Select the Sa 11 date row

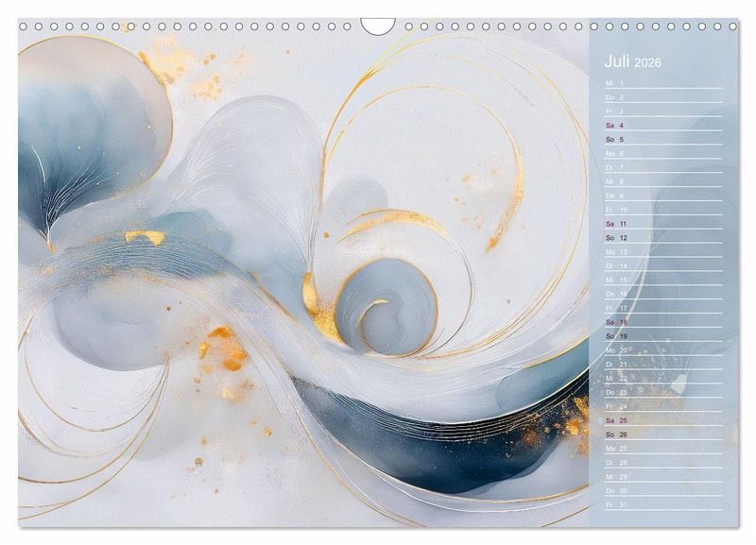(661, 224)
